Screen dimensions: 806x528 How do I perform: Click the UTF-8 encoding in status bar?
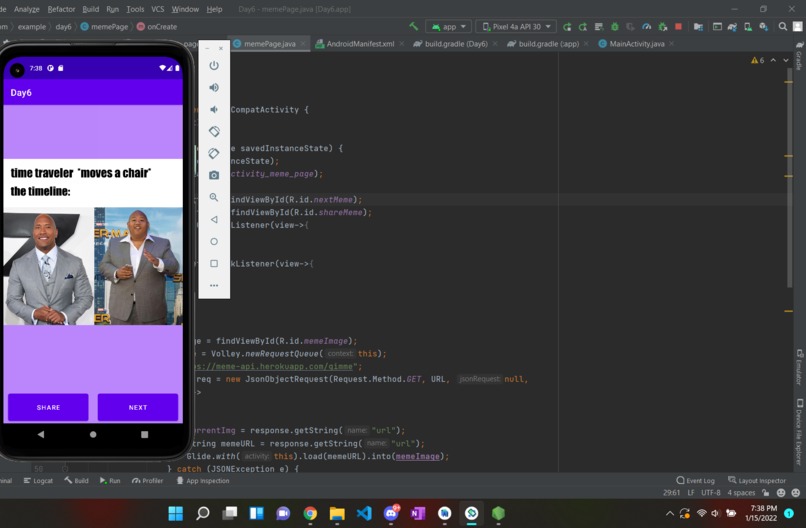point(710,493)
